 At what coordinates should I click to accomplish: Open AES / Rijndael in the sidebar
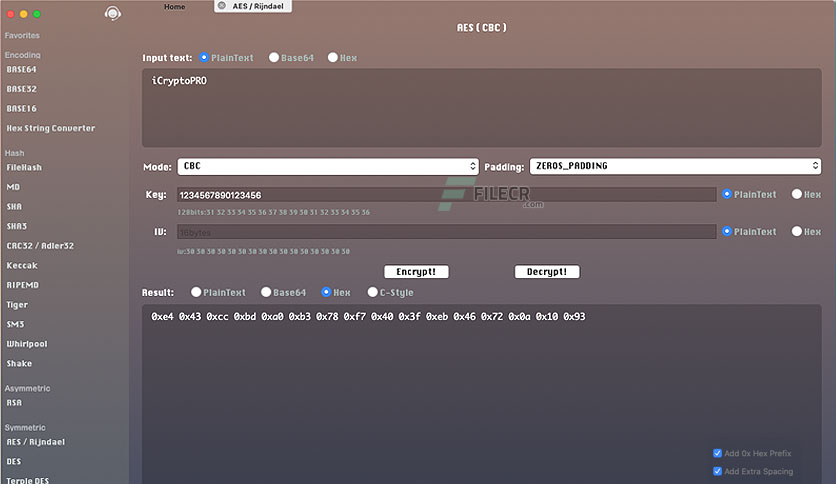[36, 442]
